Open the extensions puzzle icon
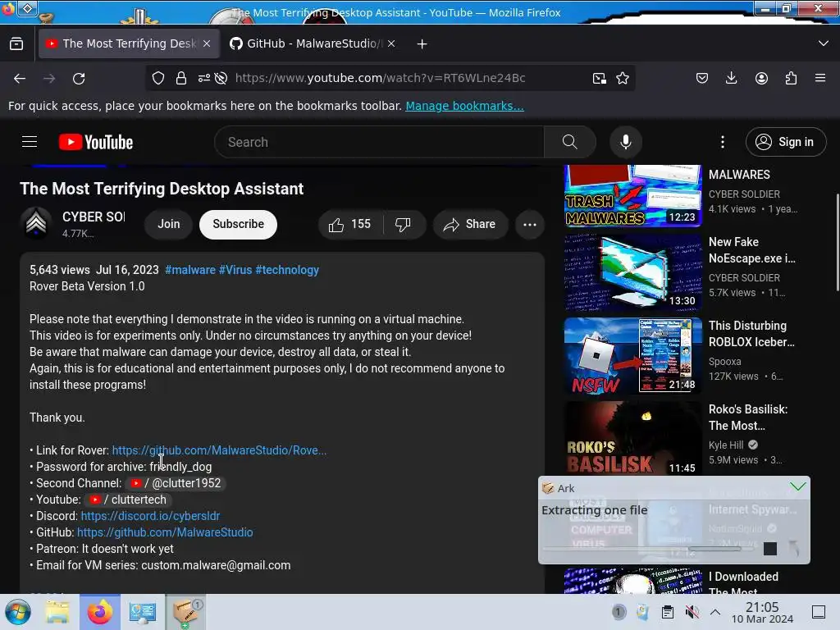 tap(791, 78)
